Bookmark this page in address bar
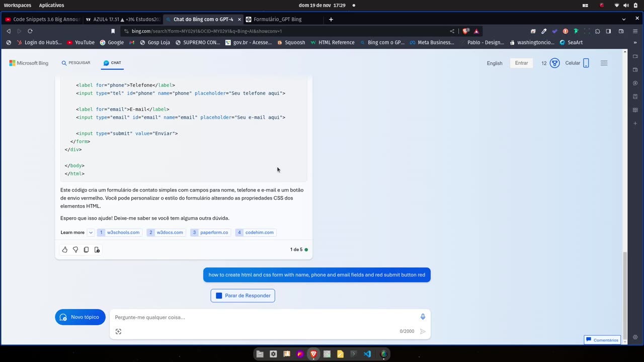Image resolution: width=644 pixels, height=362 pixels. coord(113,31)
